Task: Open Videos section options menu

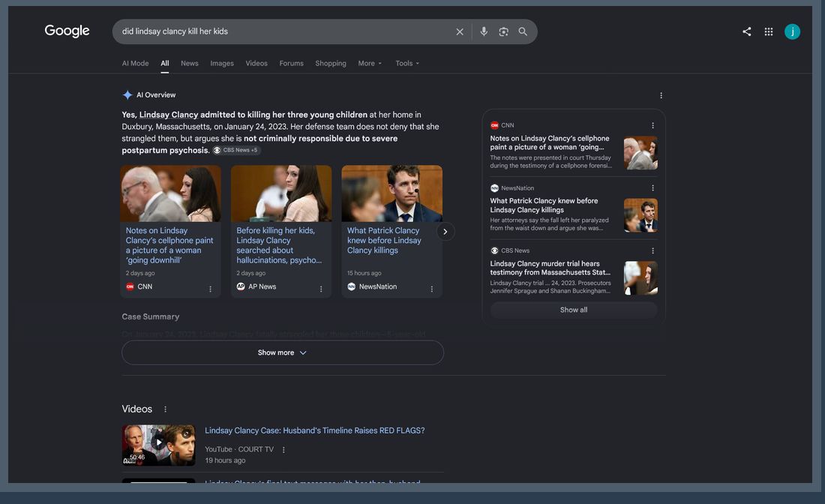Action: tap(165, 409)
